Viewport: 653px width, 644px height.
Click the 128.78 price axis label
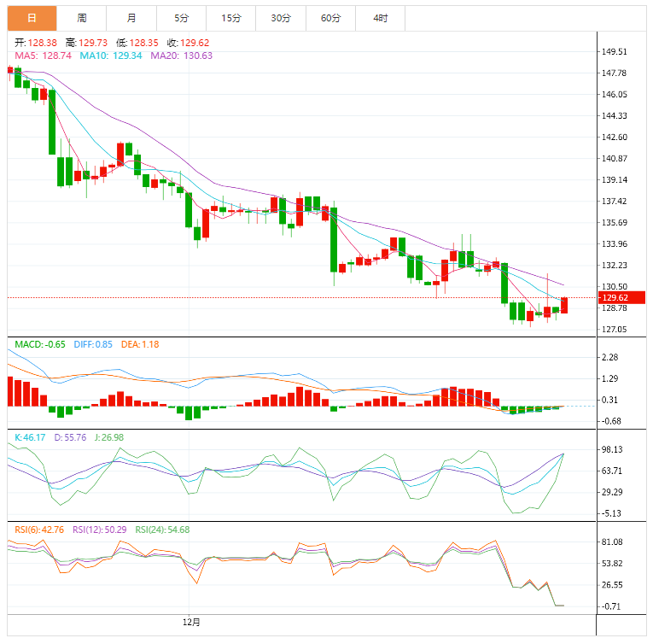pyautogui.click(x=615, y=308)
